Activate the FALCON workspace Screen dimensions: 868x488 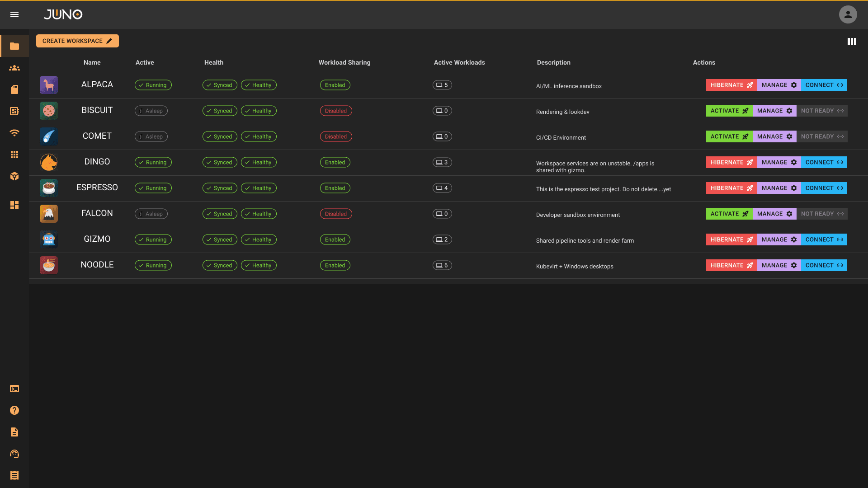pos(729,214)
